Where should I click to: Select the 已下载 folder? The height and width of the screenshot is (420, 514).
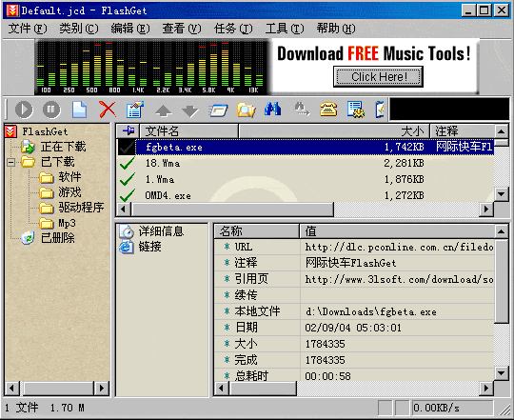58,162
